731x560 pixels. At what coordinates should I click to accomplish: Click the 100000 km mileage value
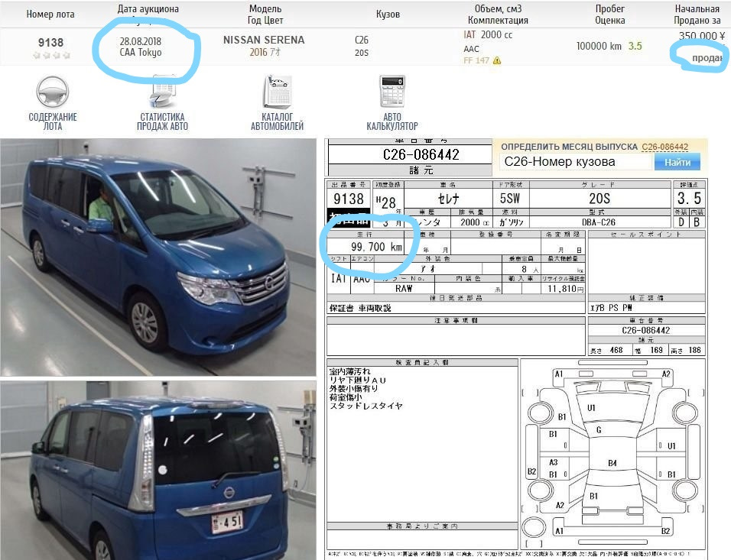pos(599,46)
